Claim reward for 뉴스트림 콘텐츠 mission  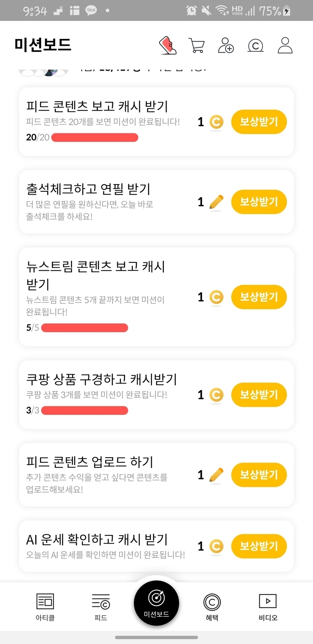259,297
